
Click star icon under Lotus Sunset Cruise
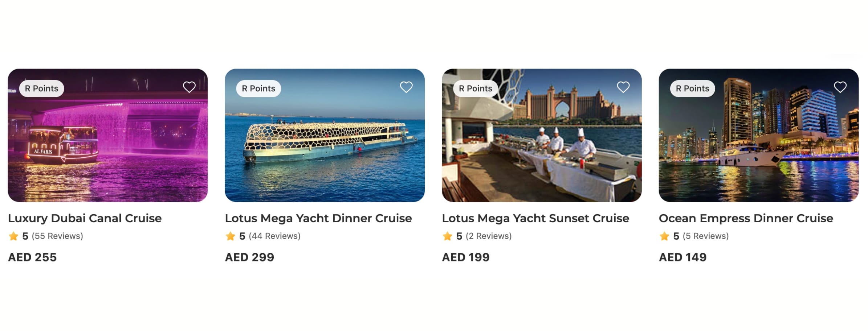tap(447, 236)
